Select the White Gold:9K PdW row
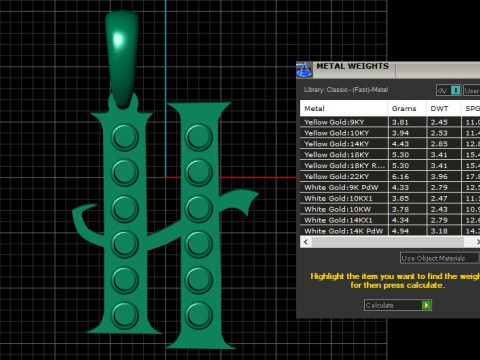The height and width of the screenshot is (360, 480). coord(390,187)
